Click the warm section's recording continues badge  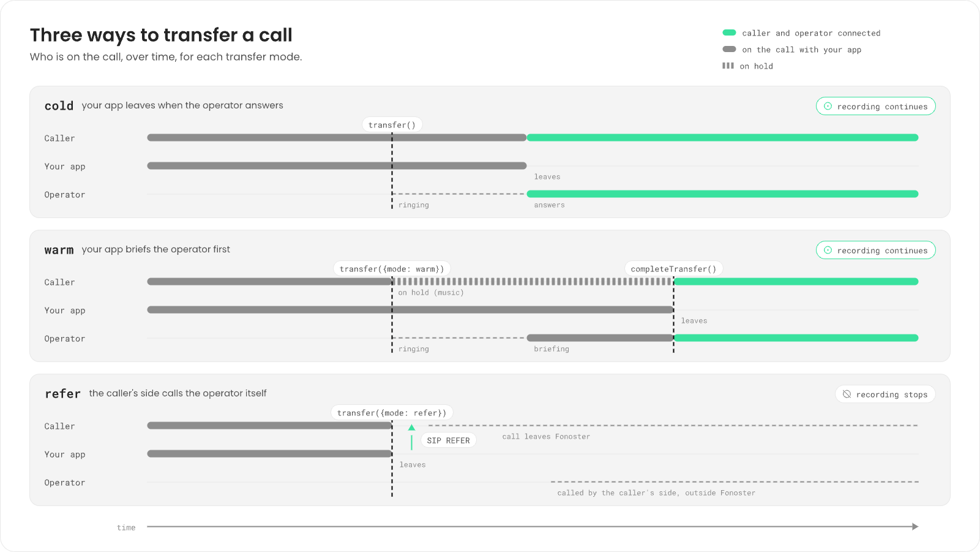tap(875, 250)
